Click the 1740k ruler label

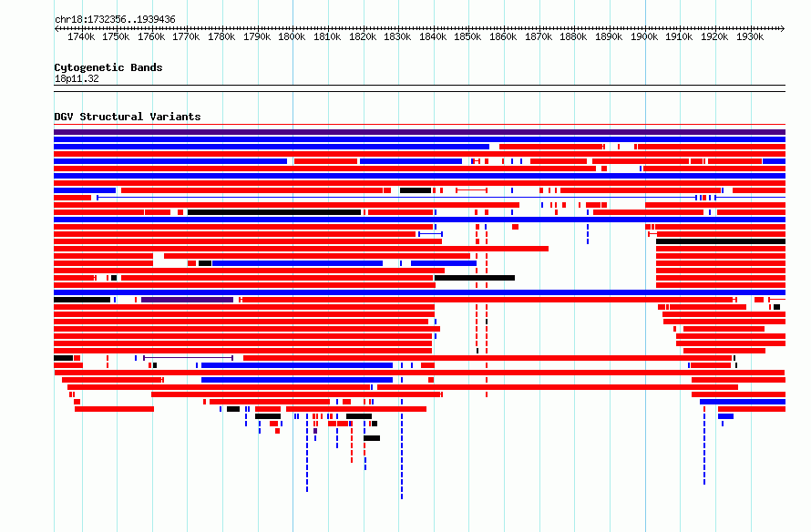(81, 36)
